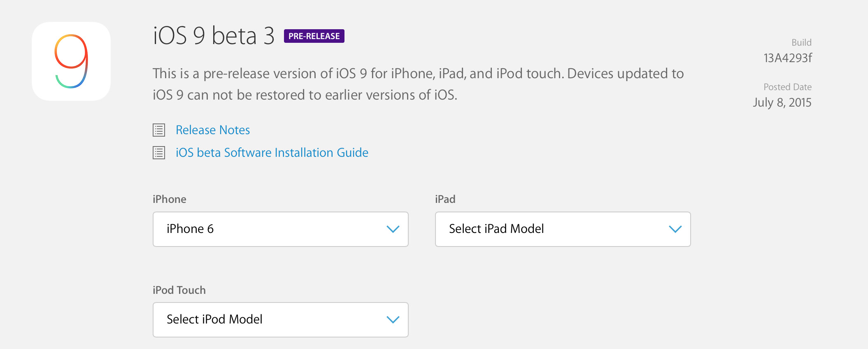Open the Select iPad Model dropdown
The height and width of the screenshot is (349, 868).
coord(563,229)
